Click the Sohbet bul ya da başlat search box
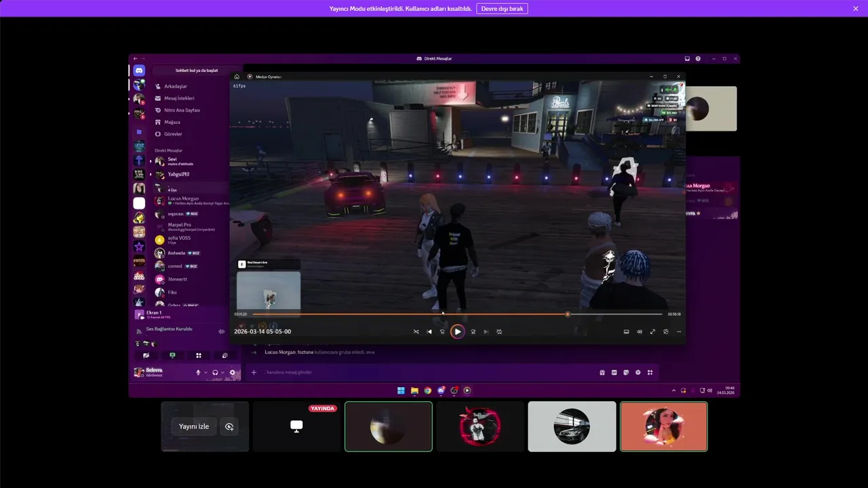868x488 pixels. click(x=197, y=70)
